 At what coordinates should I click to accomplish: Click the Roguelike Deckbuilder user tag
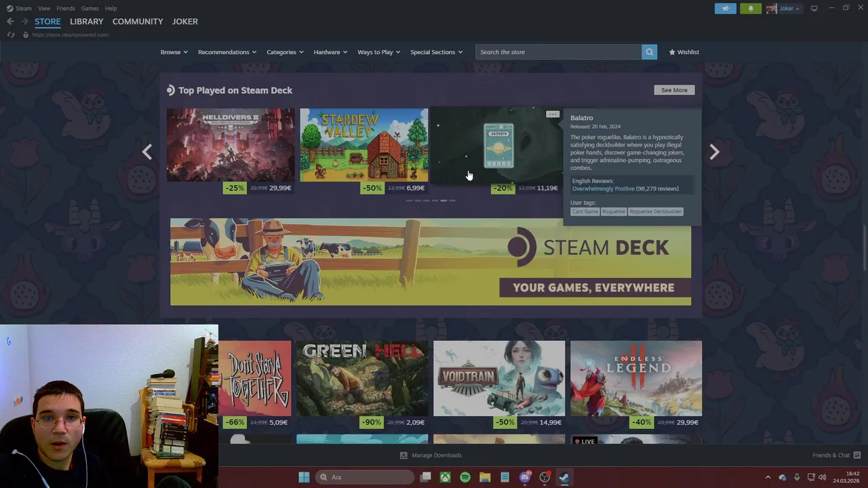[x=655, y=211]
